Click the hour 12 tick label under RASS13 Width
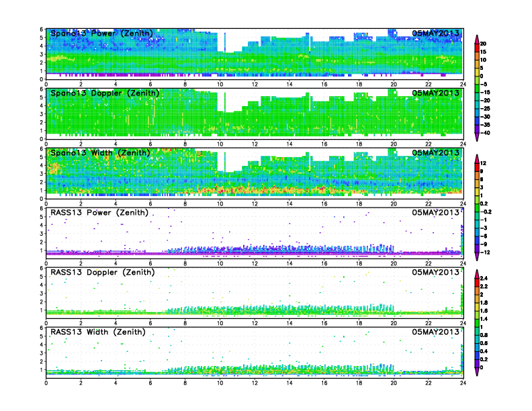The height and width of the screenshot is (411, 532). click(255, 383)
